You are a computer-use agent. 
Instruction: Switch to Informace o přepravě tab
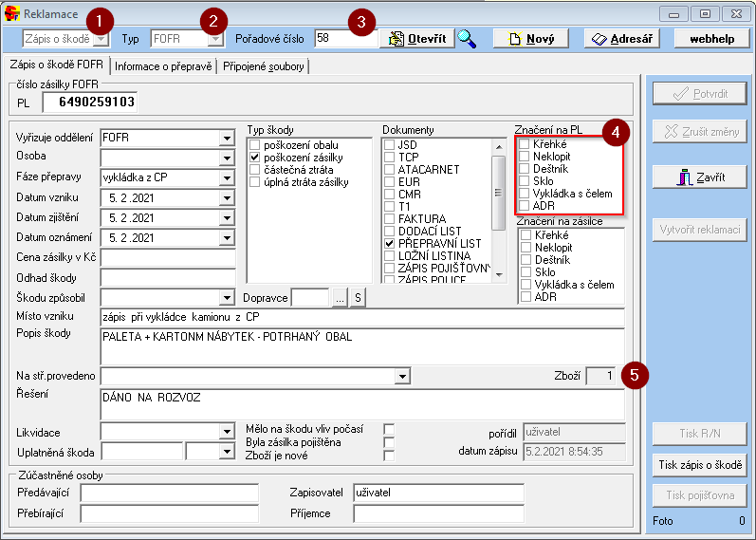pos(164,65)
